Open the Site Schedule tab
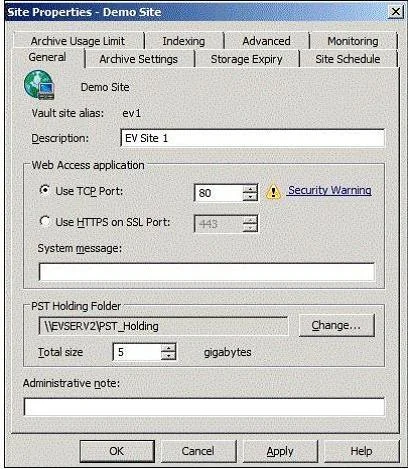Screen dimensions: 408x469 pyautogui.click(x=348, y=59)
